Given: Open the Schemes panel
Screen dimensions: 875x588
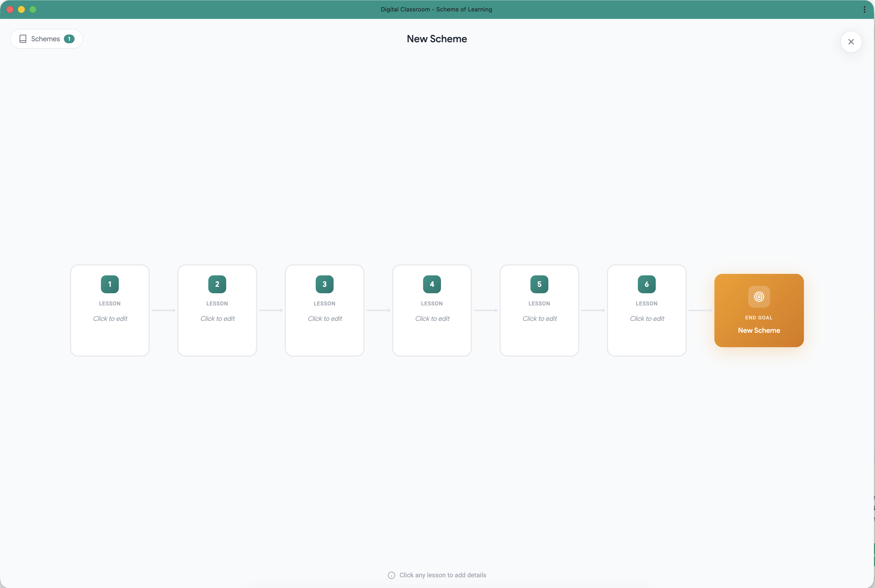Looking at the screenshot, I should coord(46,39).
